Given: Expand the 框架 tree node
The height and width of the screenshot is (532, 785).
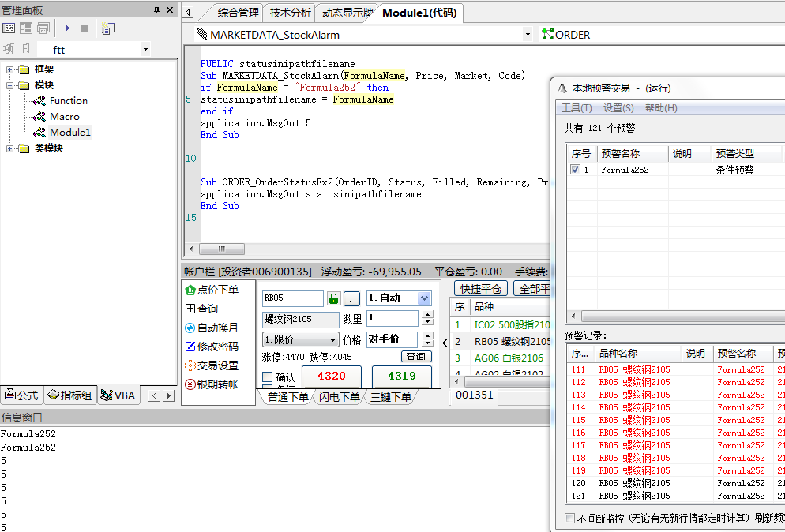Looking at the screenshot, I should [9, 69].
